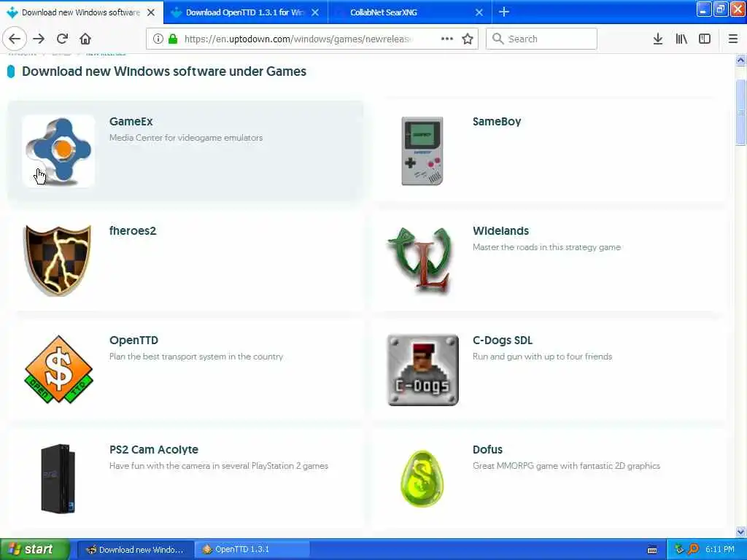Viewport: 747px width, 560px height.
Task: Open the SameBoy Game Boy icon
Action: click(x=422, y=151)
